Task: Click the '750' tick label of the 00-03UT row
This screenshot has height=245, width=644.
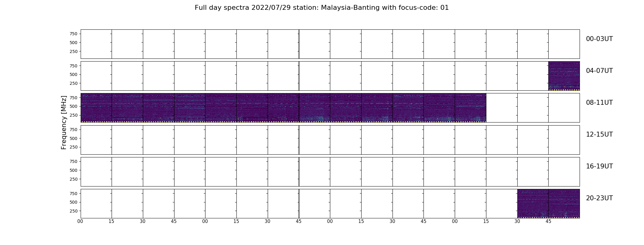Action: tap(73, 34)
